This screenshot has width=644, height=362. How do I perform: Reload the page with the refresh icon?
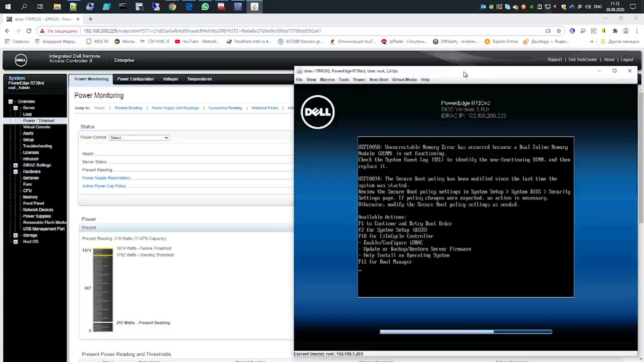pos(29,31)
